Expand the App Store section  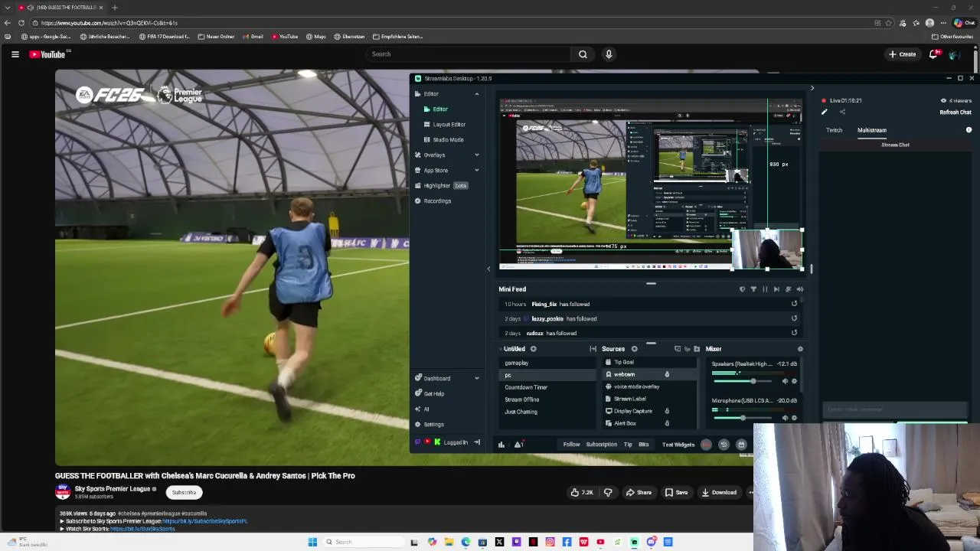point(476,171)
